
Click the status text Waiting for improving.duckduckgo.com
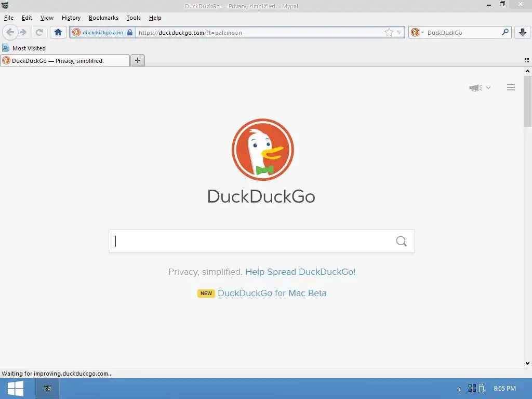57,374
